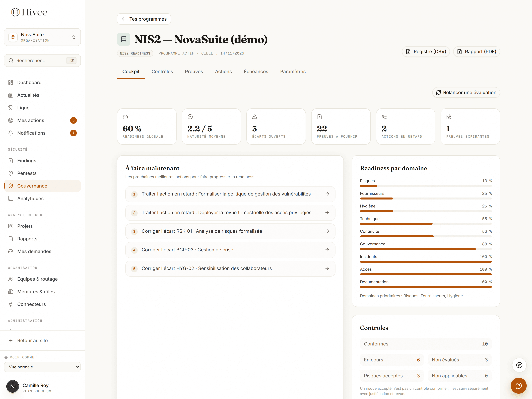Click the Hivee logo icon
Viewport: 532px width, 399px height.
point(15,12)
